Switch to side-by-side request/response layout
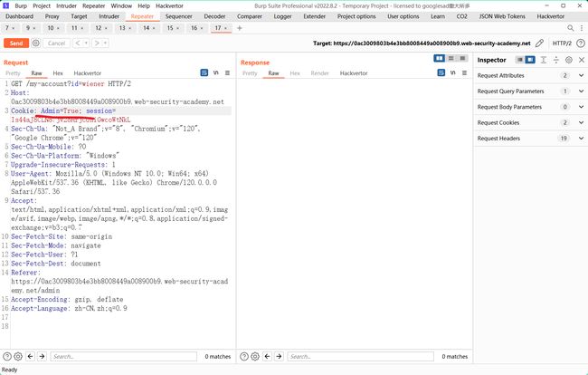 coord(439,58)
